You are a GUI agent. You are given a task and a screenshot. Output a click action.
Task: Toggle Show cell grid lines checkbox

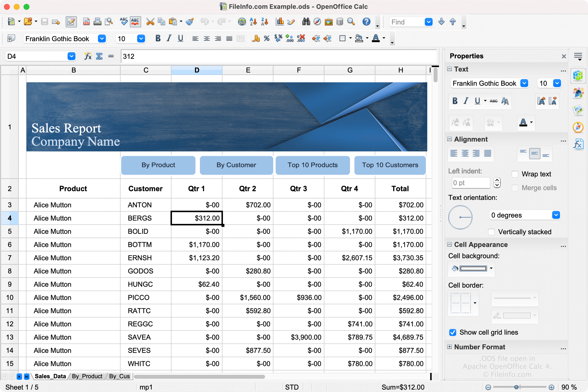pyautogui.click(x=453, y=332)
